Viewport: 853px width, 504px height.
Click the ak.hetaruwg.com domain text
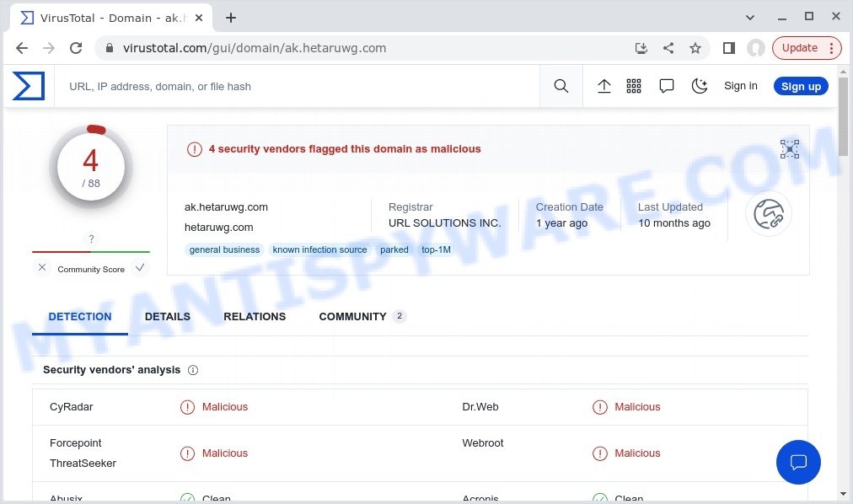(226, 207)
